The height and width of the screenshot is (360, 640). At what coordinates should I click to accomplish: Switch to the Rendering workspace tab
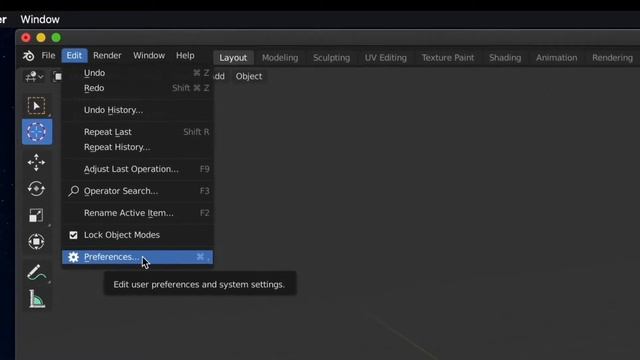click(x=612, y=58)
